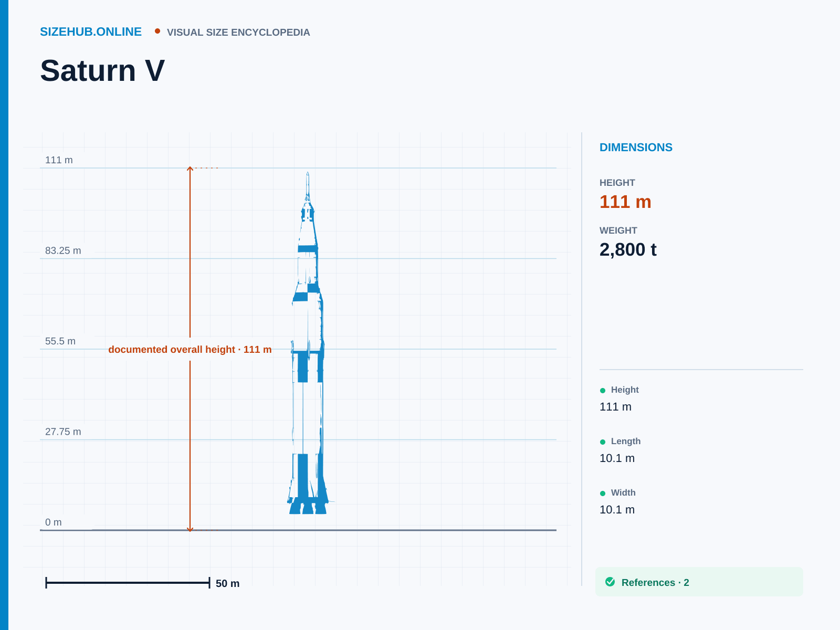
Task: Click the DIMENSIONS panel heading
Action: click(636, 148)
